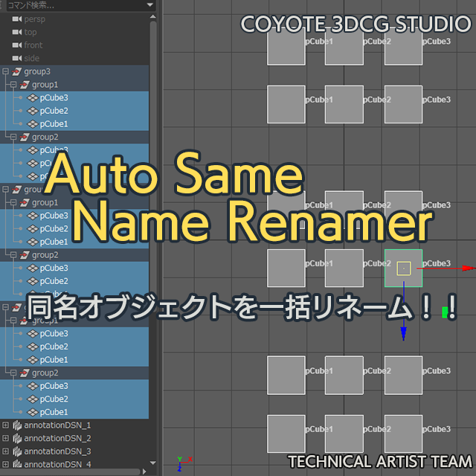Click the command search input field
This screenshot has height=476, width=476.
76,5
